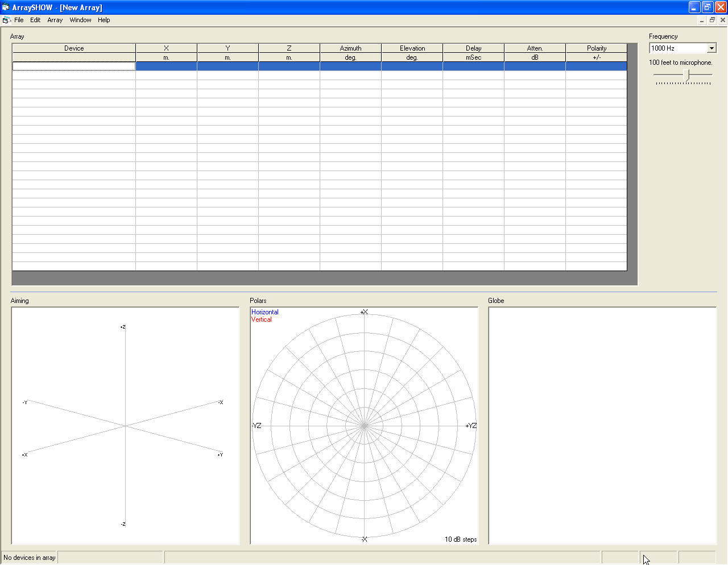
Task: Restore the inner New Array document window
Action: click(712, 20)
